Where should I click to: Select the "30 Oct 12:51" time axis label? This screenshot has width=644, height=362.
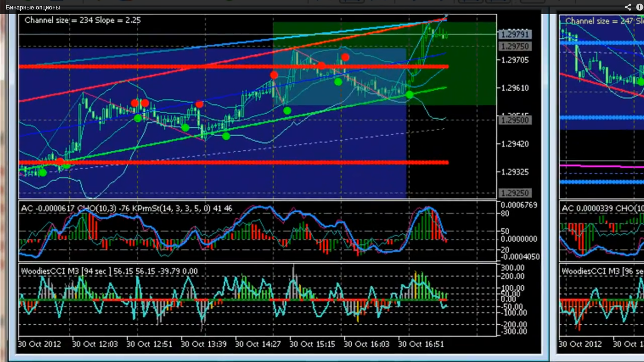pos(149,344)
